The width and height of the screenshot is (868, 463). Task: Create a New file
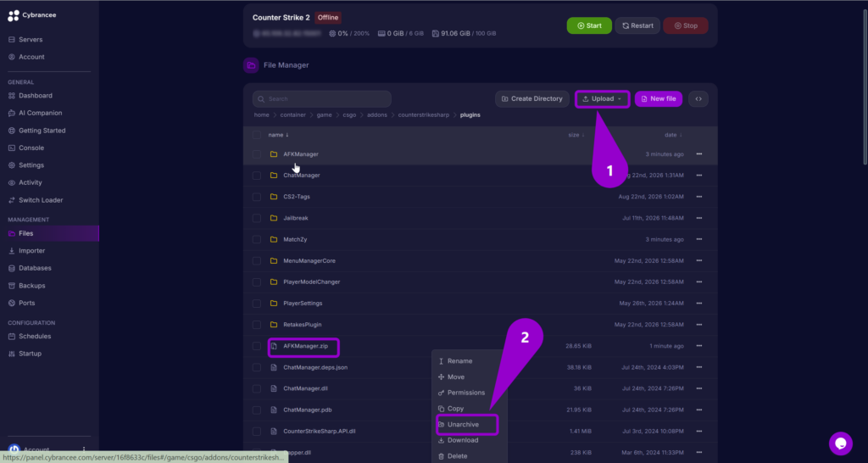point(658,98)
